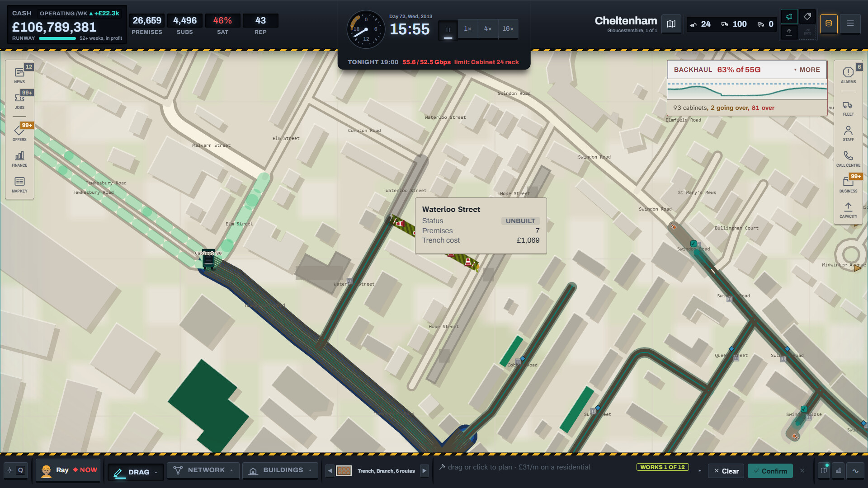Click the megaphone marketing icon
Screen dimensions: 868x488
pyautogui.click(x=789, y=17)
